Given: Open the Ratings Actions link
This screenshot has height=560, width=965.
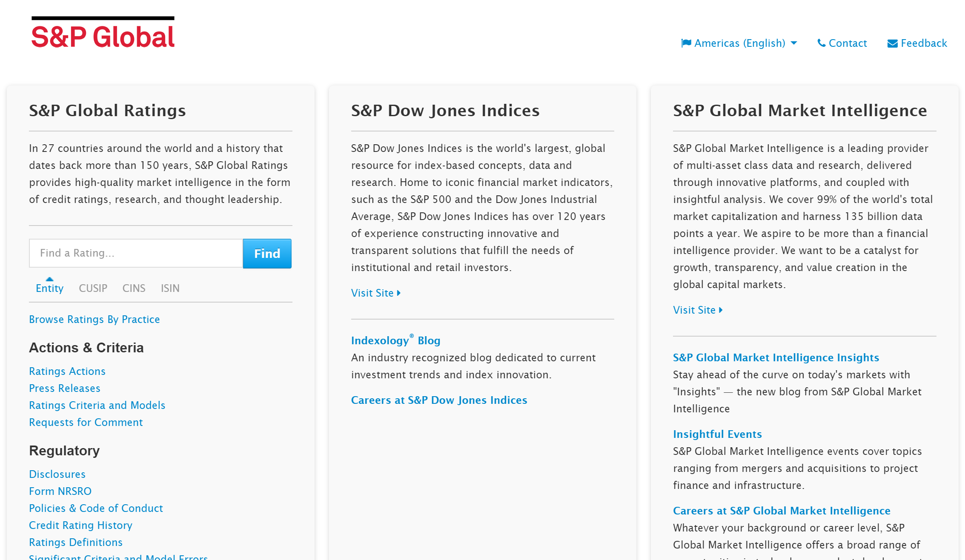Looking at the screenshot, I should (x=67, y=371).
